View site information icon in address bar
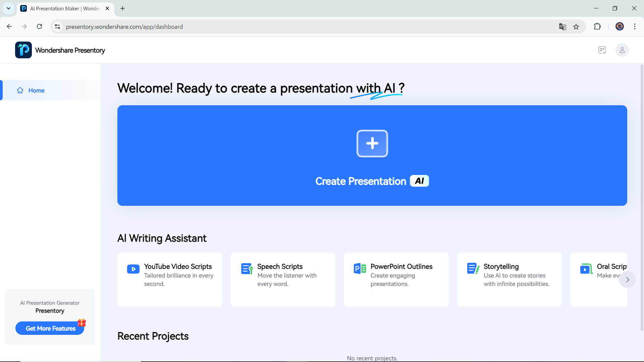 (57, 26)
